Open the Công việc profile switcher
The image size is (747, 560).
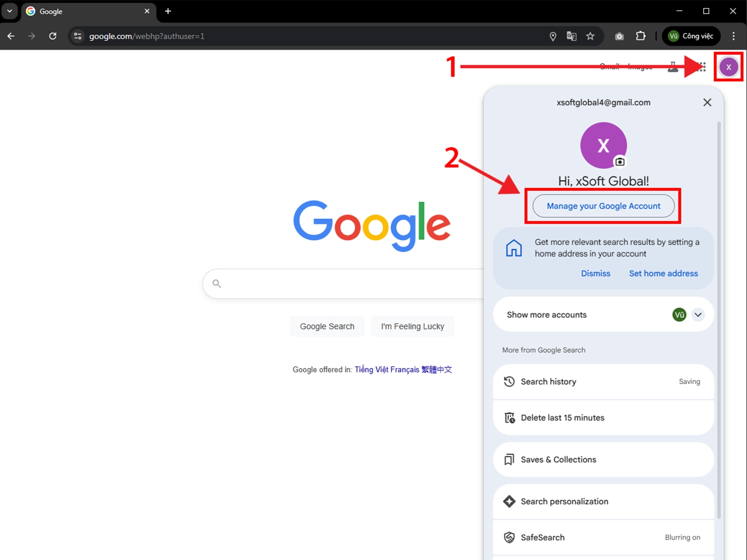(x=691, y=36)
